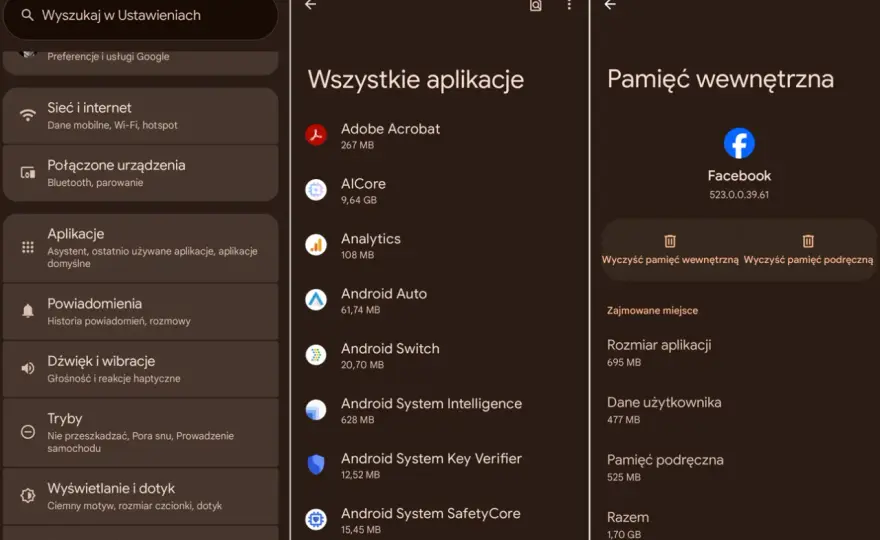880x540 pixels.
Task: Open Wyświetlanie i dotyk settings
Action: (x=140, y=496)
